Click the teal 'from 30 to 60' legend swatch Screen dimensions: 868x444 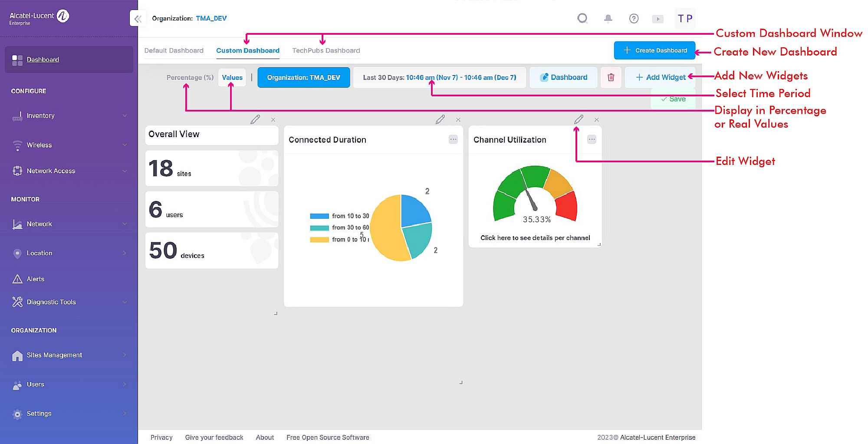319,228
